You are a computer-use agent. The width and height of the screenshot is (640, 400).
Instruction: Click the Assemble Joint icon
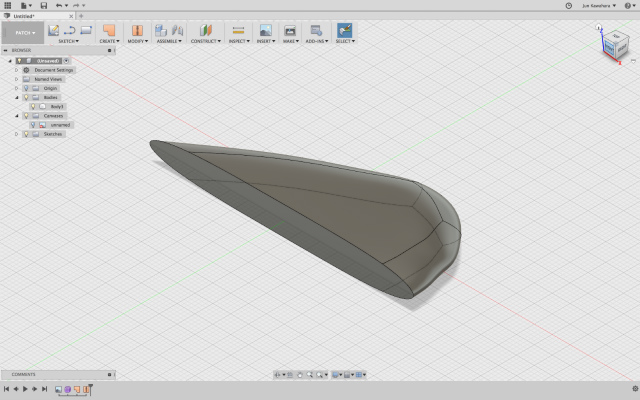click(x=177, y=30)
